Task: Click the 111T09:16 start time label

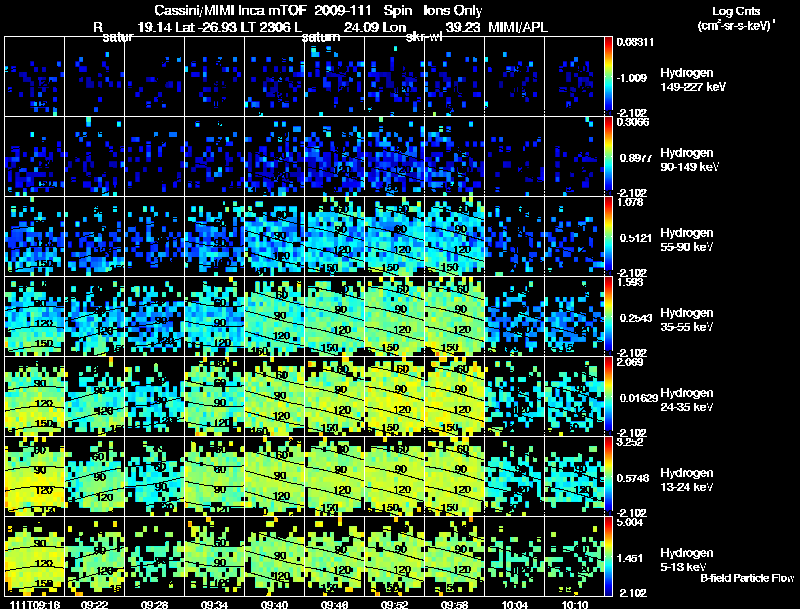Action: point(34,604)
